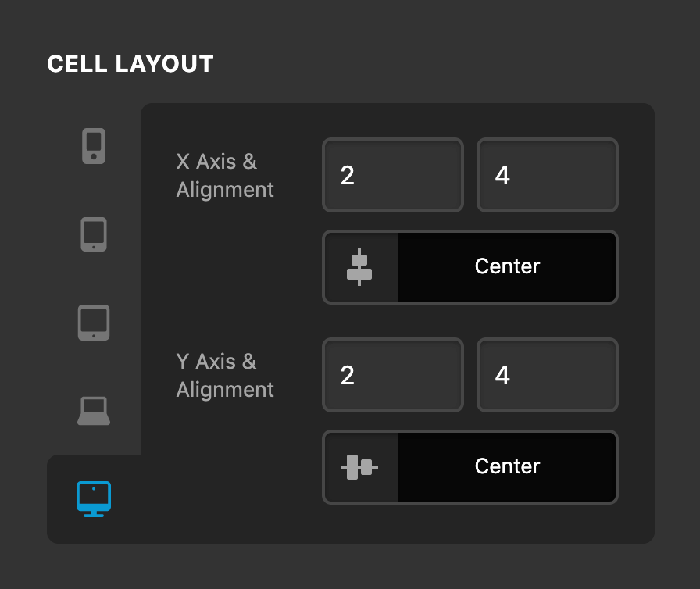Select the desktop monitor breakpoint icon
This screenshot has width=700, height=589.
(x=94, y=499)
